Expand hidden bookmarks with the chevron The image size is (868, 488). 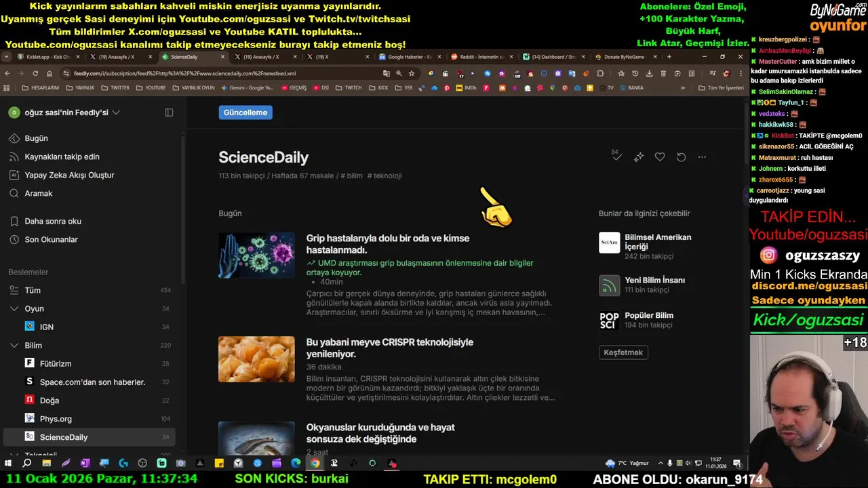(x=683, y=87)
